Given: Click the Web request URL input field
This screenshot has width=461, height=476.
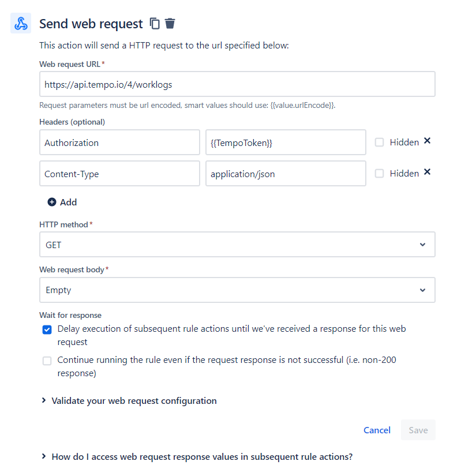Looking at the screenshot, I should (x=238, y=84).
